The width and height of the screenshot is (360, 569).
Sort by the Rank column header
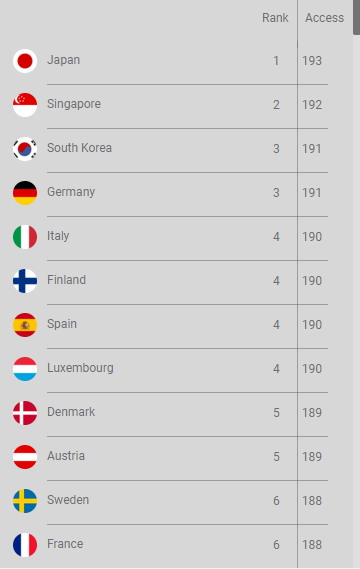coord(275,18)
